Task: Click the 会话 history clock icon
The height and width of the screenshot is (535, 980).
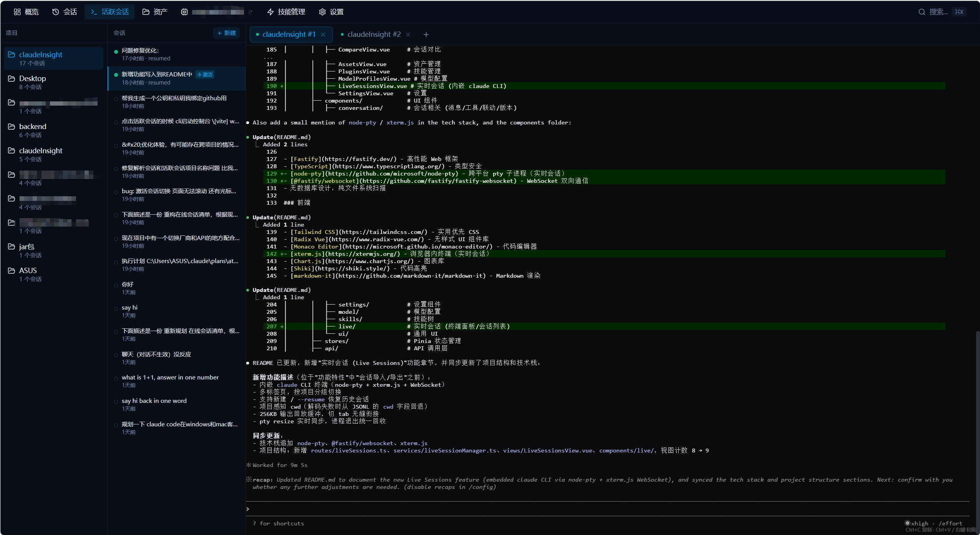Action: click(x=56, y=12)
